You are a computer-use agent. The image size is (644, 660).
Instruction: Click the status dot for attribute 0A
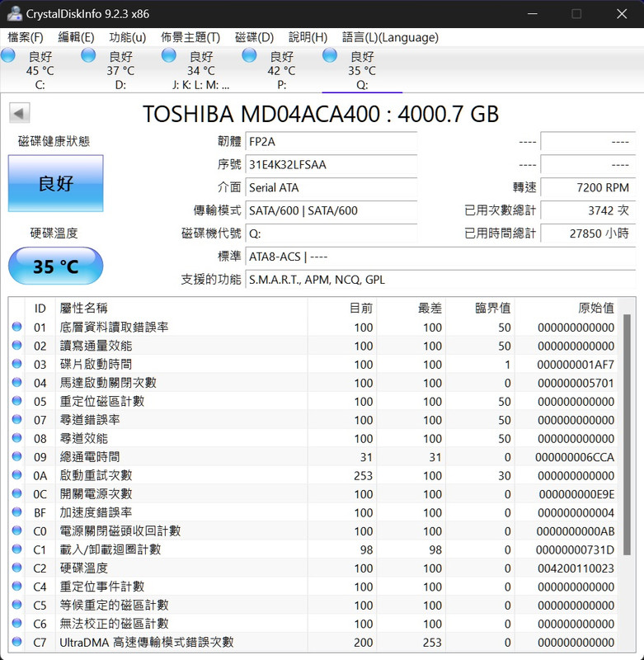pos(16,474)
